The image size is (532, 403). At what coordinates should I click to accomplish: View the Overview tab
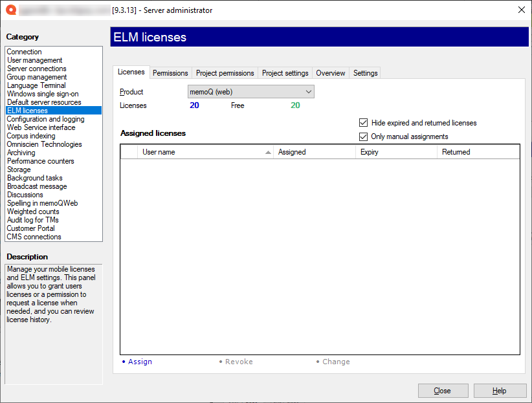click(x=330, y=72)
